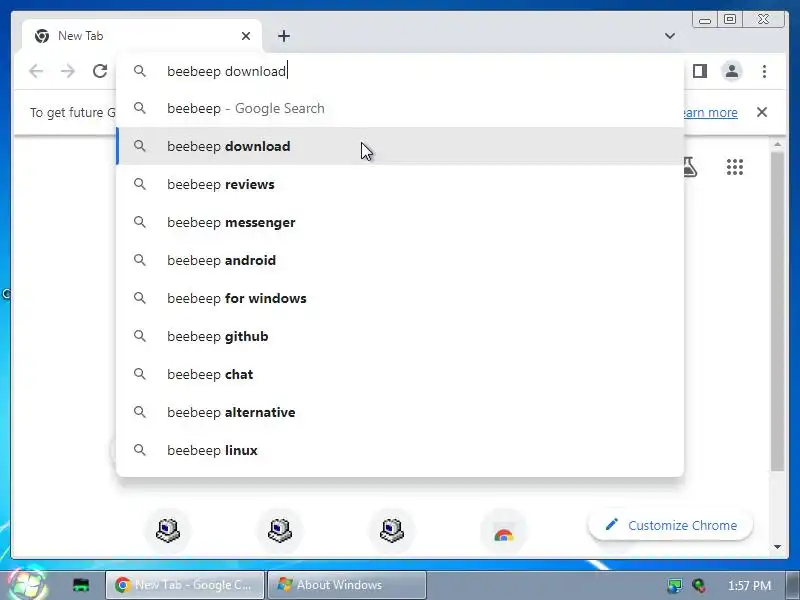Choose the 'beebeep android' suggestion
800x600 pixels.
[400, 260]
